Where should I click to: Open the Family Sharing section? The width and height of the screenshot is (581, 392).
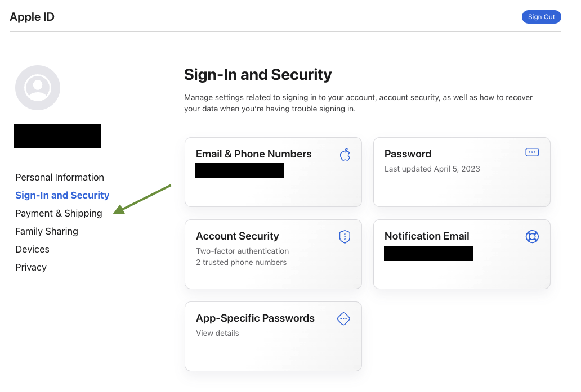click(x=47, y=231)
